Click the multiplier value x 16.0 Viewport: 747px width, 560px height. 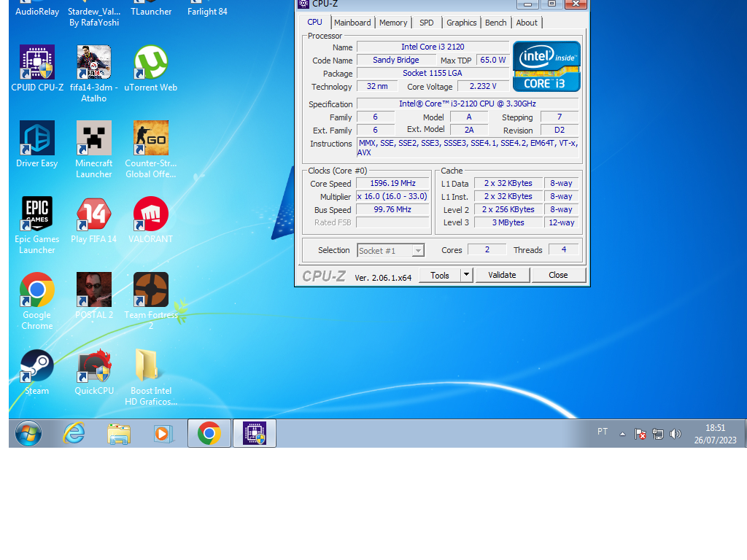[x=392, y=196]
